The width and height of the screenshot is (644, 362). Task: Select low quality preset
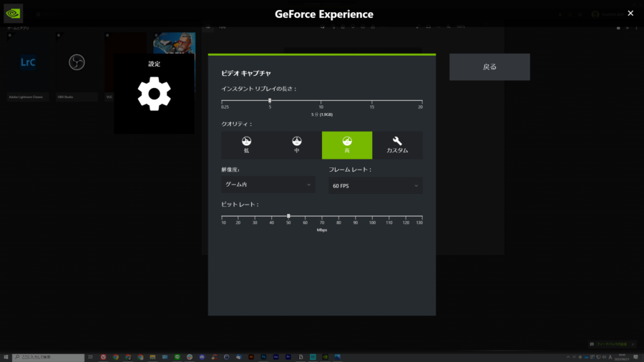[x=246, y=145]
